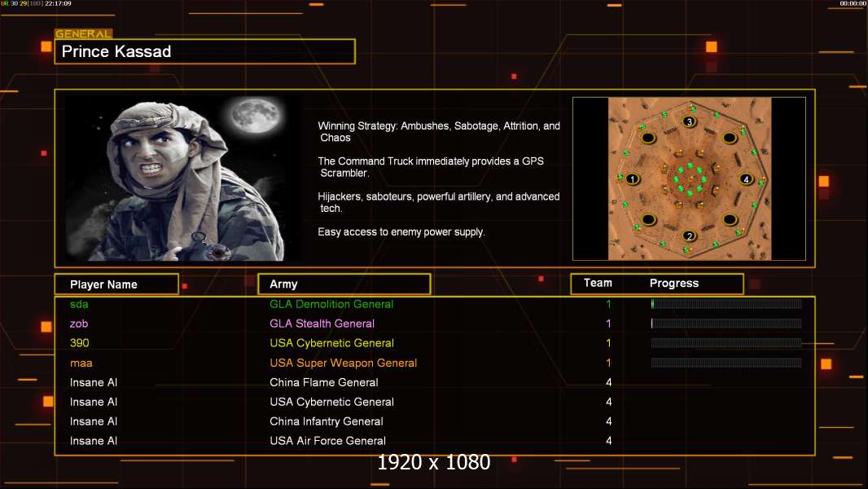Click the Hijackers, saboteurs description line

tap(438, 202)
